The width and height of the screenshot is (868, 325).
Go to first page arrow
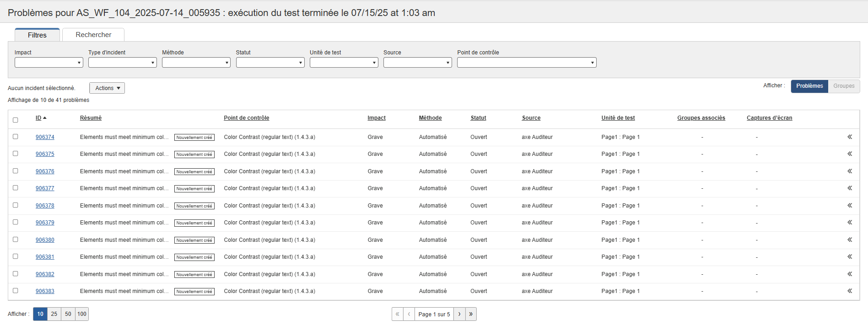397,314
